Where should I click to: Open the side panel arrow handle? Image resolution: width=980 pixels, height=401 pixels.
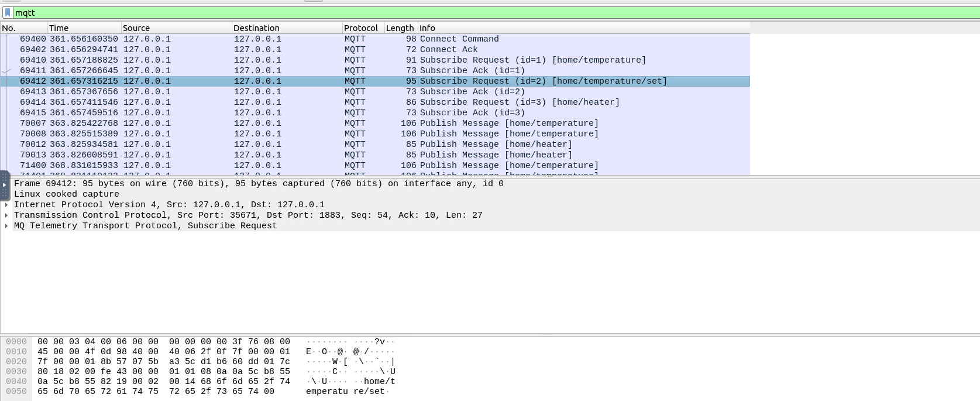[x=4, y=185]
